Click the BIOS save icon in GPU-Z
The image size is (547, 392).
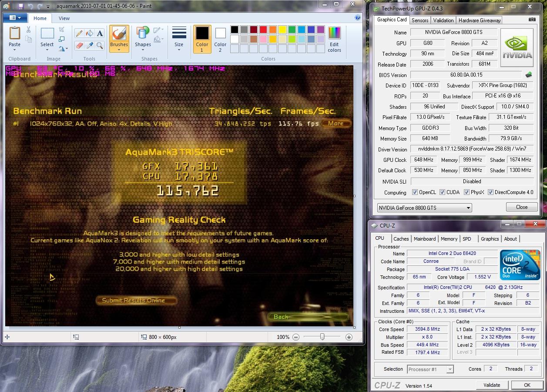click(529, 75)
